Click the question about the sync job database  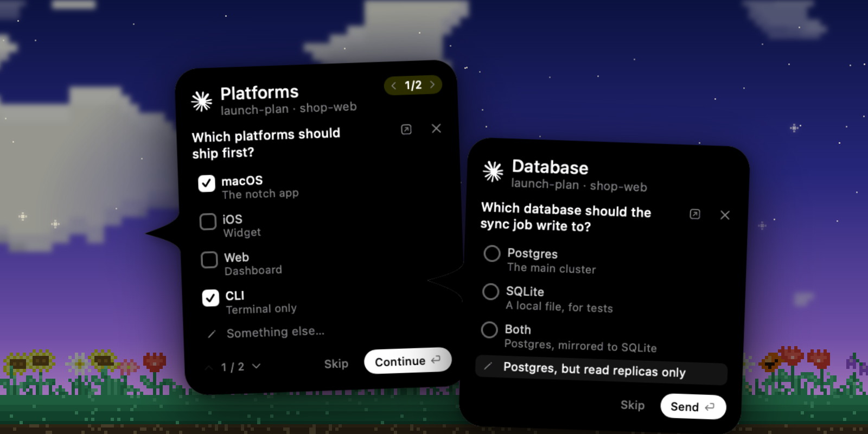pos(566,217)
